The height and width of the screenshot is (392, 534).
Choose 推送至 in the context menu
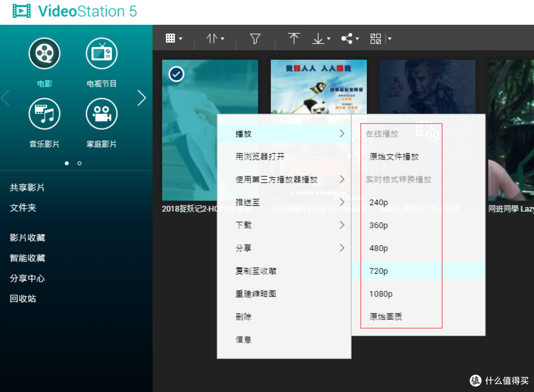(284, 202)
